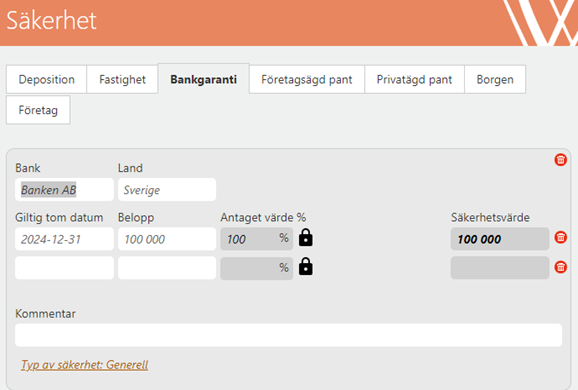Screen dimensions: 578x390
Task: Toggle the lock on the empty percent row
Action: [306, 267]
